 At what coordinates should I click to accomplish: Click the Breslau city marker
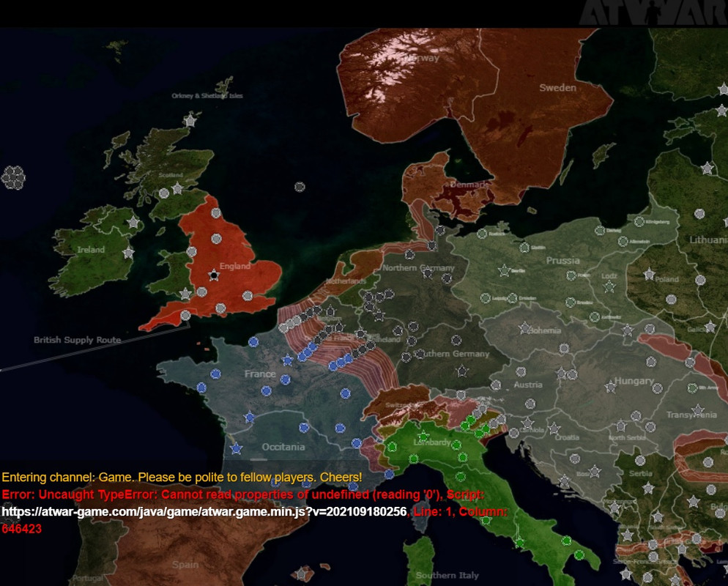coord(571,303)
